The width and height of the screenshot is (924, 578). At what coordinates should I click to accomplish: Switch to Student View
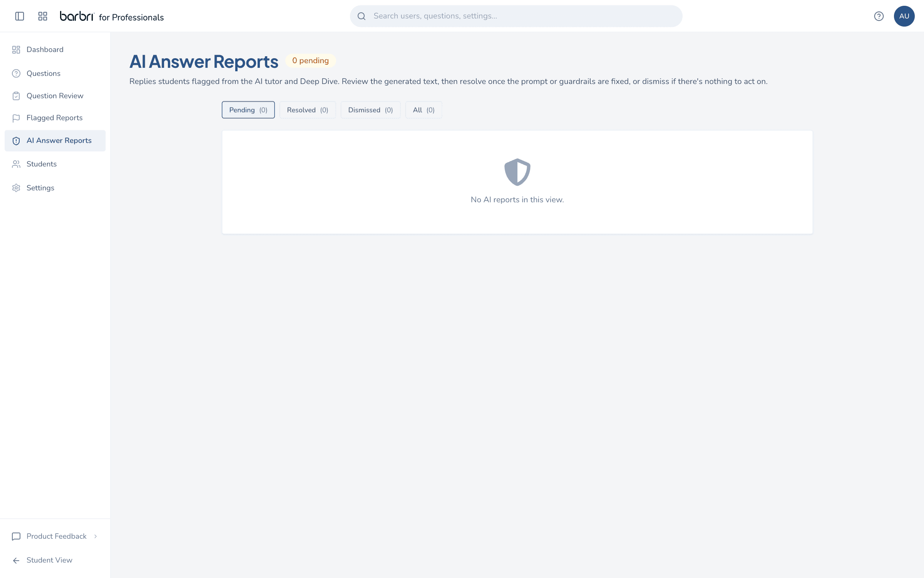tap(55, 560)
